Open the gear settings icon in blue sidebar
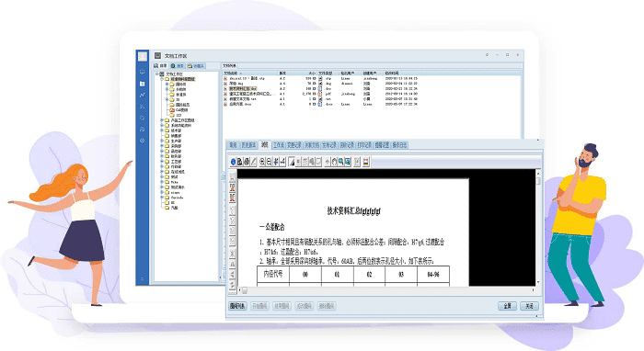 (142, 141)
